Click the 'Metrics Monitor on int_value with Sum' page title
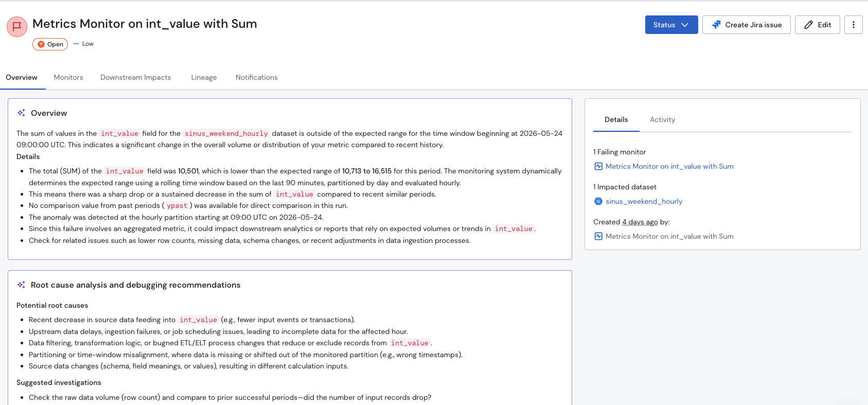This screenshot has width=868, height=405. 145,24
